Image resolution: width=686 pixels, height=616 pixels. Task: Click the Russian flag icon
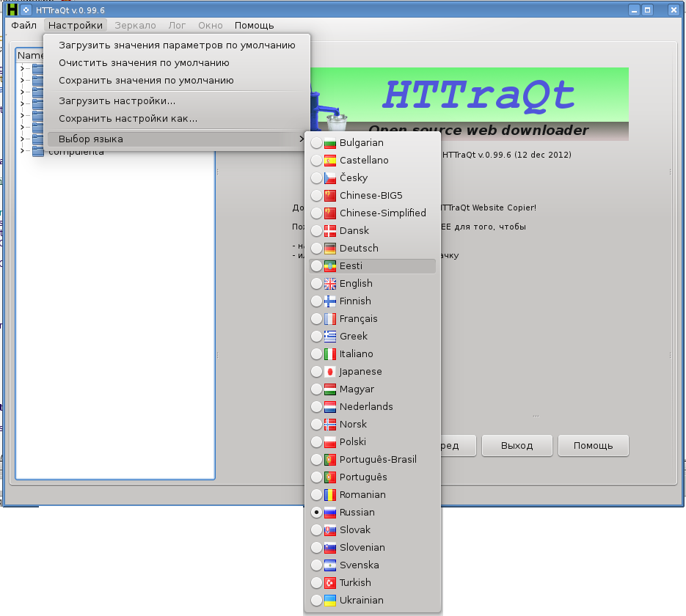pyautogui.click(x=330, y=513)
